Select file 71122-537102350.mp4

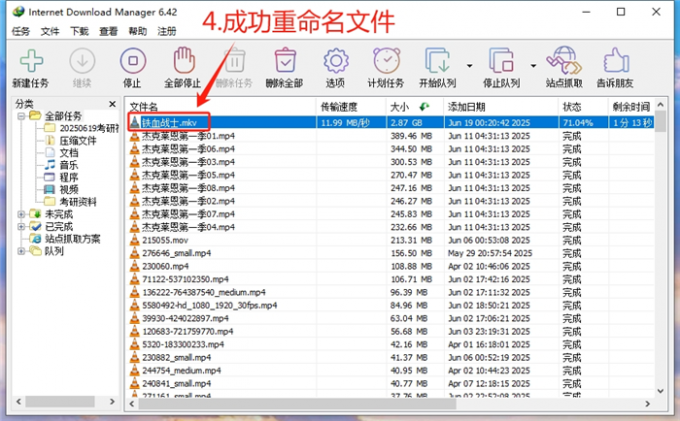click(185, 279)
